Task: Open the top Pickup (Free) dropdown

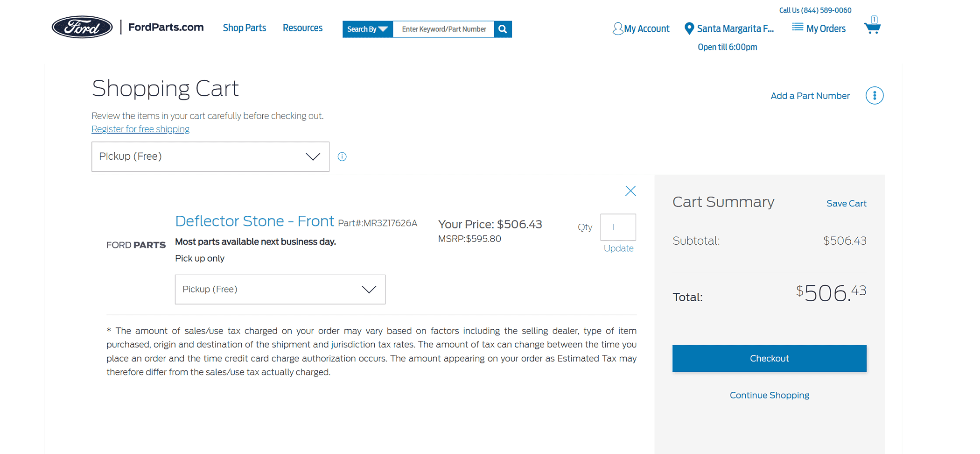Action: [x=210, y=156]
